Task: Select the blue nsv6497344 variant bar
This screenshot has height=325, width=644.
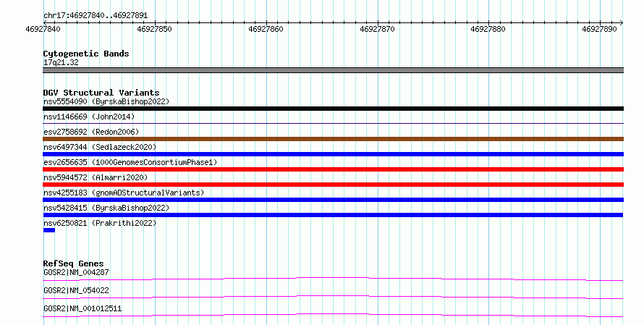Action: pos(333,154)
